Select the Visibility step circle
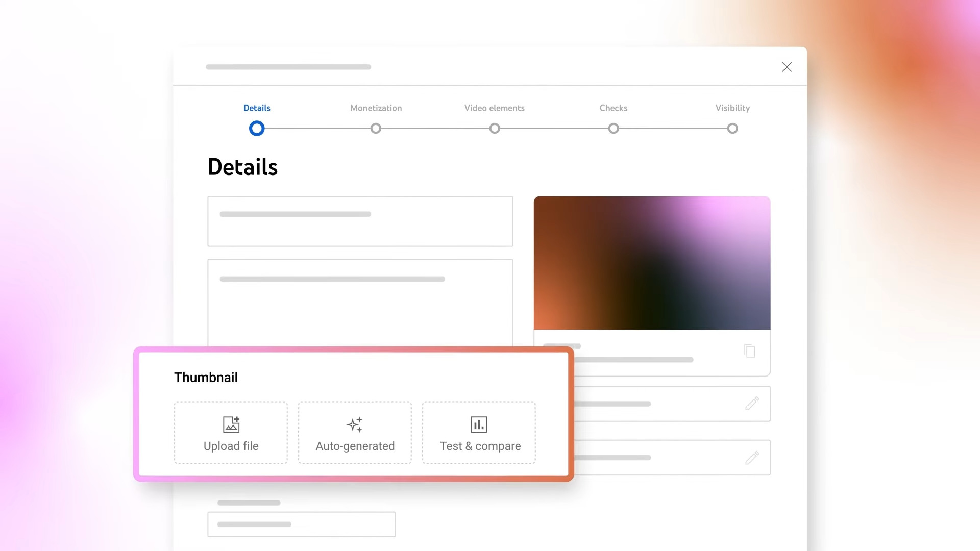 (732, 129)
